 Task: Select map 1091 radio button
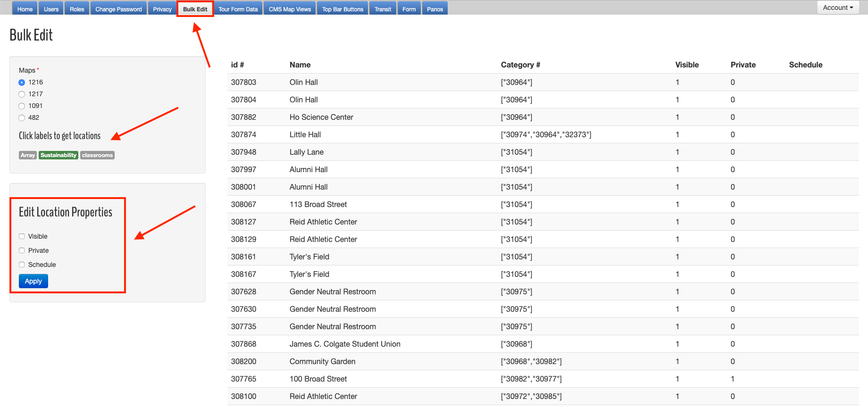pyautogui.click(x=22, y=106)
